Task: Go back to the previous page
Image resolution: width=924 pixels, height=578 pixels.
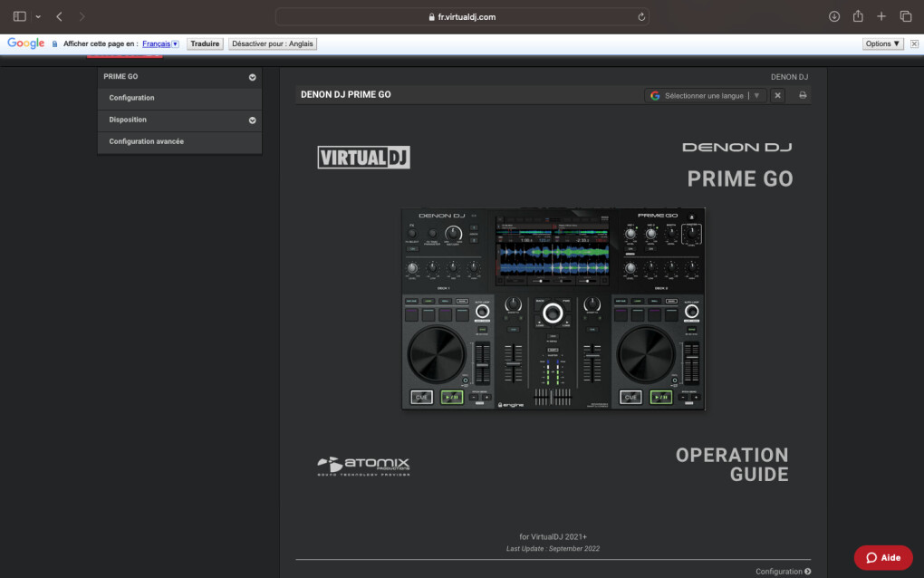Action: pyautogui.click(x=59, y=16)
